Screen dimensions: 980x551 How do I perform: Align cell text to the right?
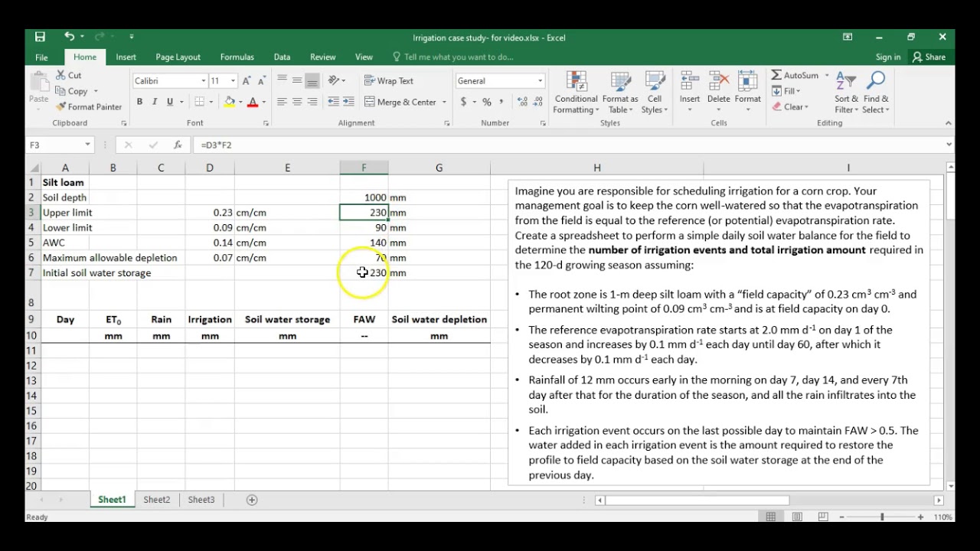tap(312, 102)
